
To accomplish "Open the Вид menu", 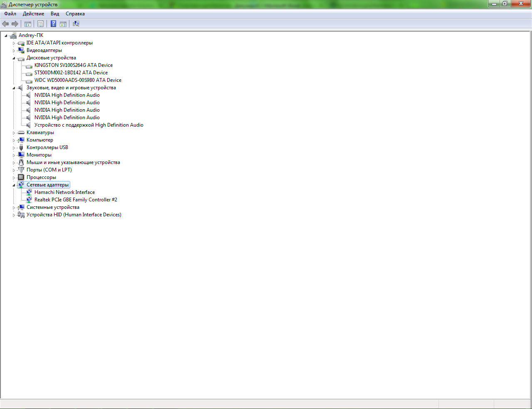I will (x=55, y=14).
